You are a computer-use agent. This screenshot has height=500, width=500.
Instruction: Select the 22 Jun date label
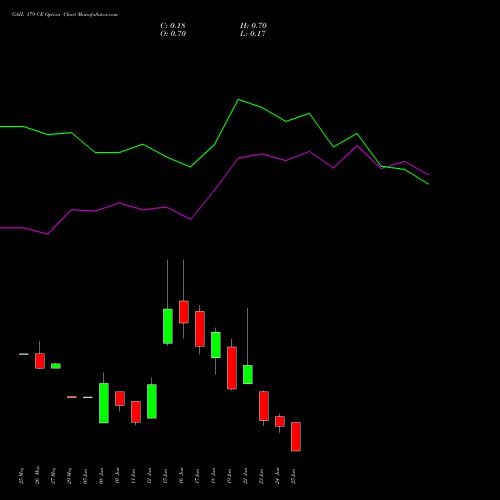tap(246, 476)
